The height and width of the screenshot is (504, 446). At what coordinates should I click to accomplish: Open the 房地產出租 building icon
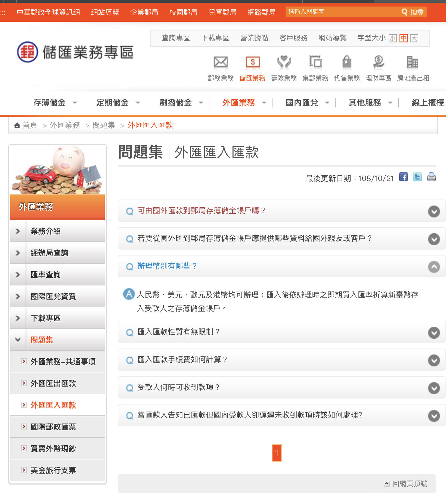(x=412, y=62)
